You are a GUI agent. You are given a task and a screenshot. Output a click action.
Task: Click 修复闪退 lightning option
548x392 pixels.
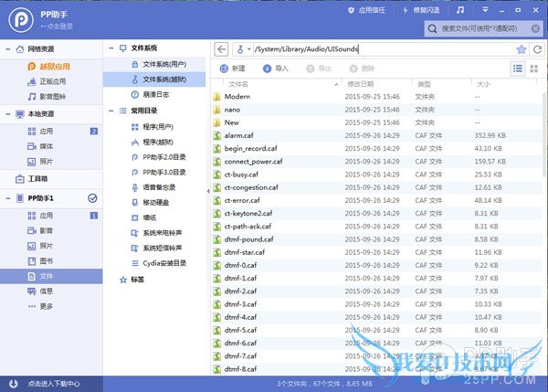point(421,10)
